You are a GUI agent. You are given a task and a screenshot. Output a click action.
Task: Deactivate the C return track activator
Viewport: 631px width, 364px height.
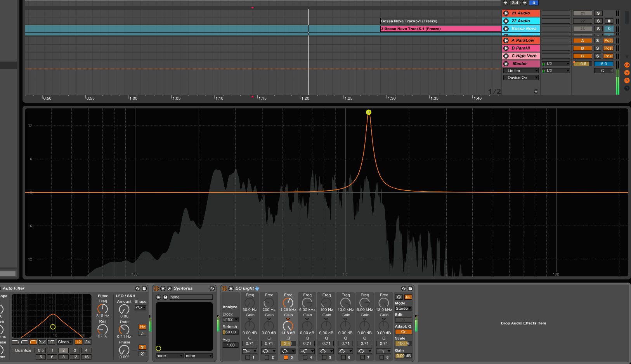coord(582,56)
